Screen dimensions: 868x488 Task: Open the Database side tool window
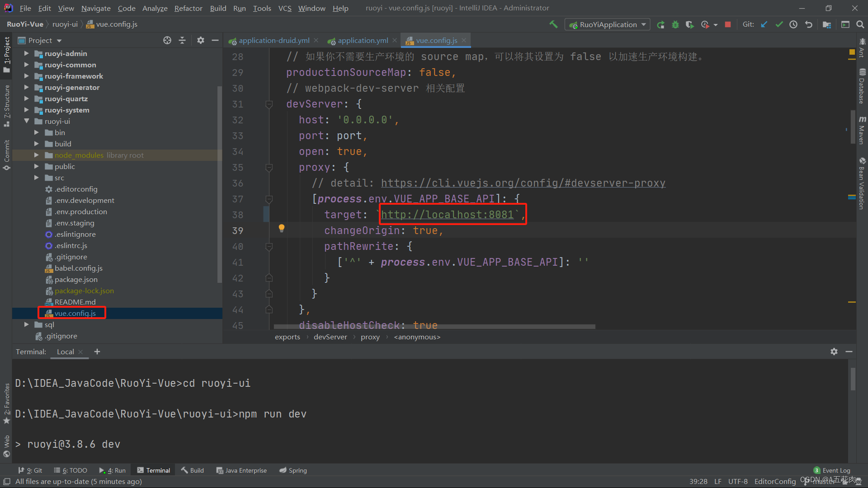pos(862,86)
